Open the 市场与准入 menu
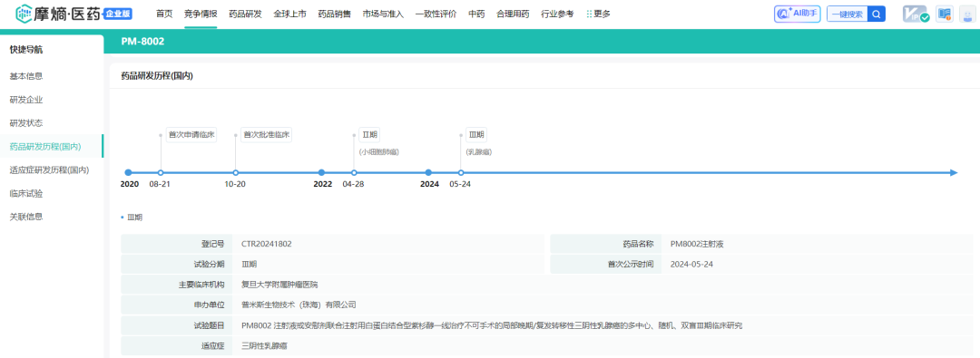Screen dimensions: 980x358 pyautogui.click(x=383, y=14)
